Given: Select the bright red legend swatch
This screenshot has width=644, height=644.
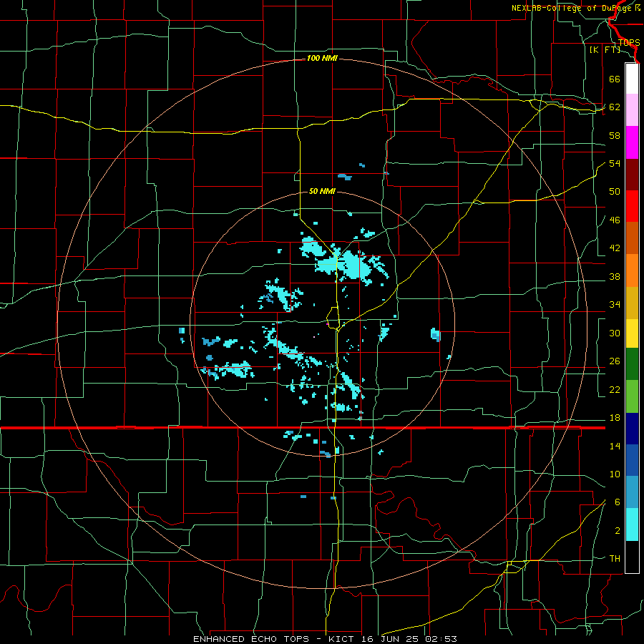Looking at the screenshot, I should coord(632,206).
